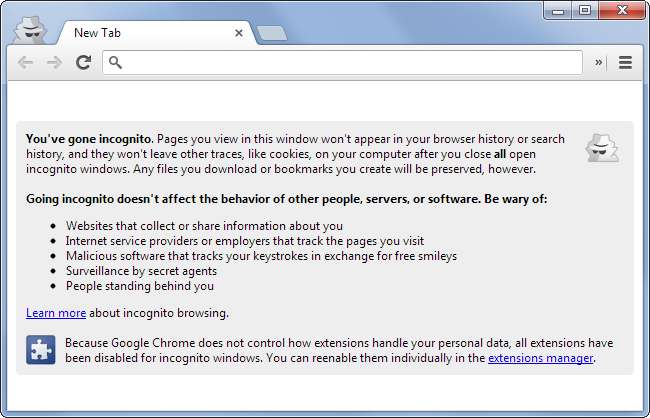Image resolution: width=650 pixels, height=418 pixels.
Task: Open the Learn more link
Action: coord(56,313)
